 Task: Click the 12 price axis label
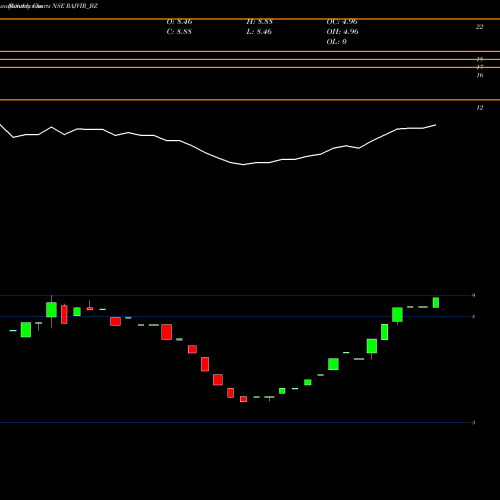[x=479, y=108]
